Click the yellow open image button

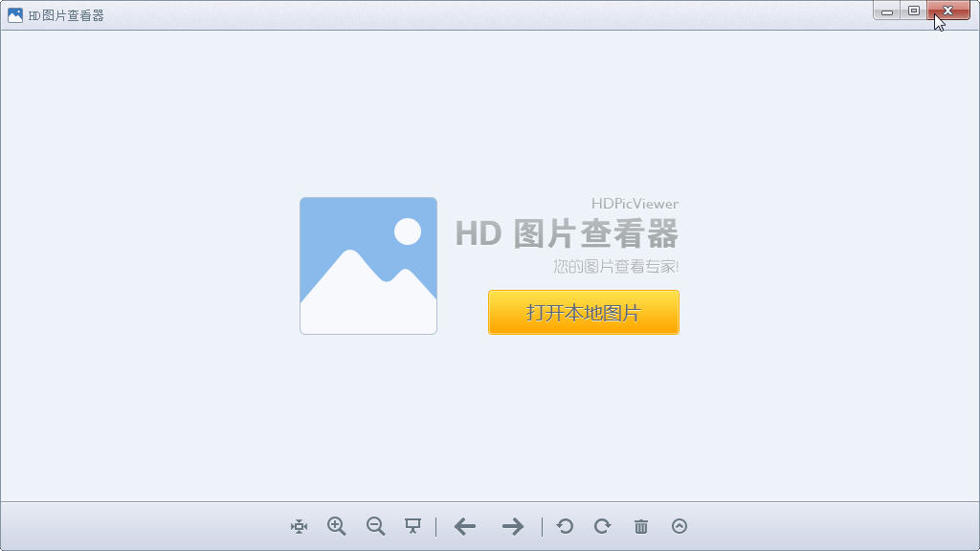pos(583,312)
